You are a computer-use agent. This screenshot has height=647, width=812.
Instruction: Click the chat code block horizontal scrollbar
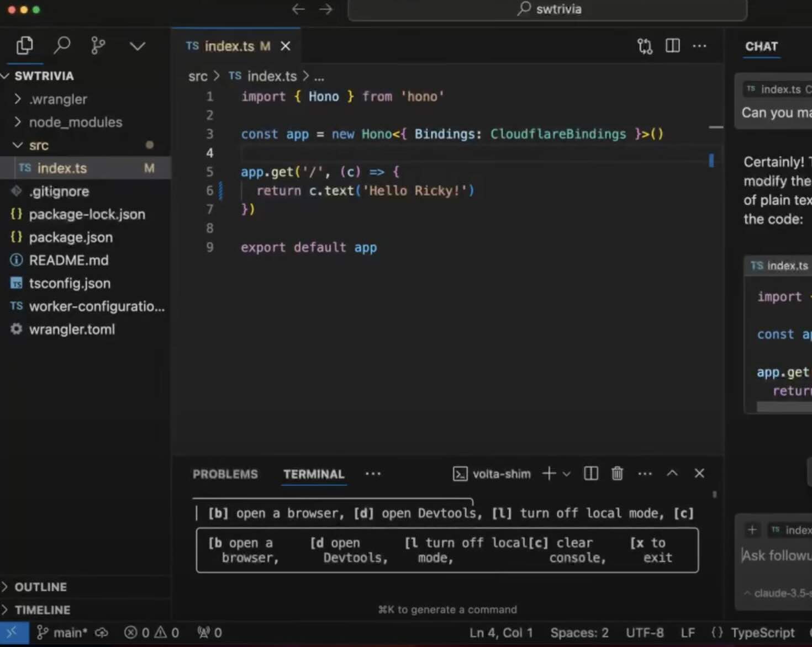[784, 407]
